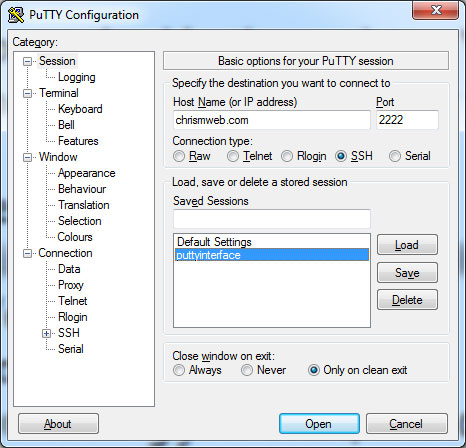Open the Logging category

(77, 77)
